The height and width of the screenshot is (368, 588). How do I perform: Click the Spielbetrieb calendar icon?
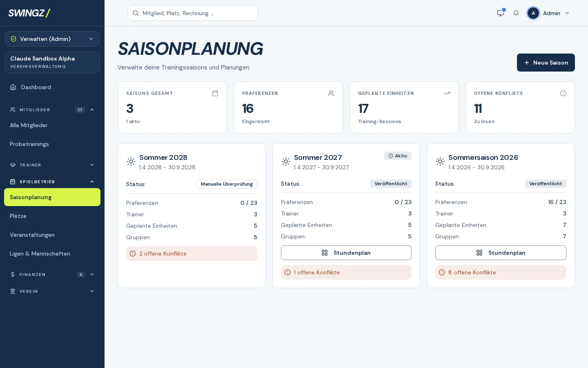tap(13, 182)
